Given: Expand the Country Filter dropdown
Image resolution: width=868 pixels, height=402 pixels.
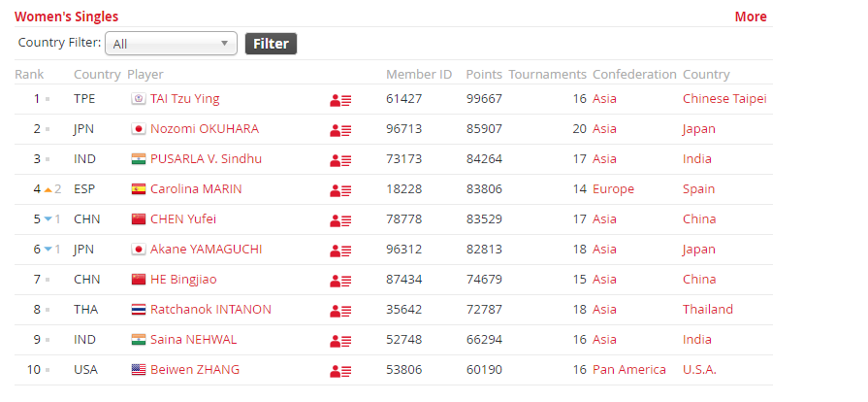Looking at the screenshot, I should click(171, 44).
